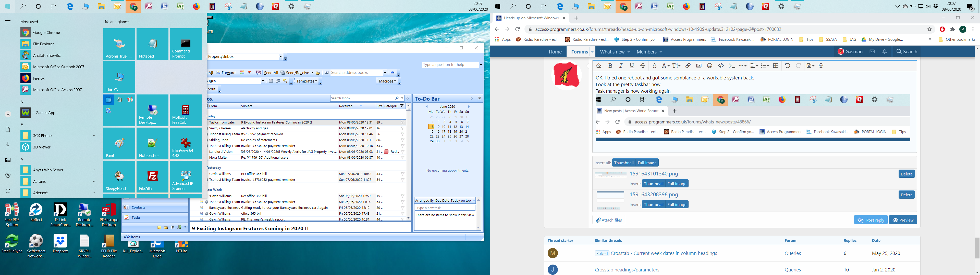Image resolution: width=980 pixels, height=275 pixels.
Task: Insert a link using the chain icon
Action: coord(688,66)
